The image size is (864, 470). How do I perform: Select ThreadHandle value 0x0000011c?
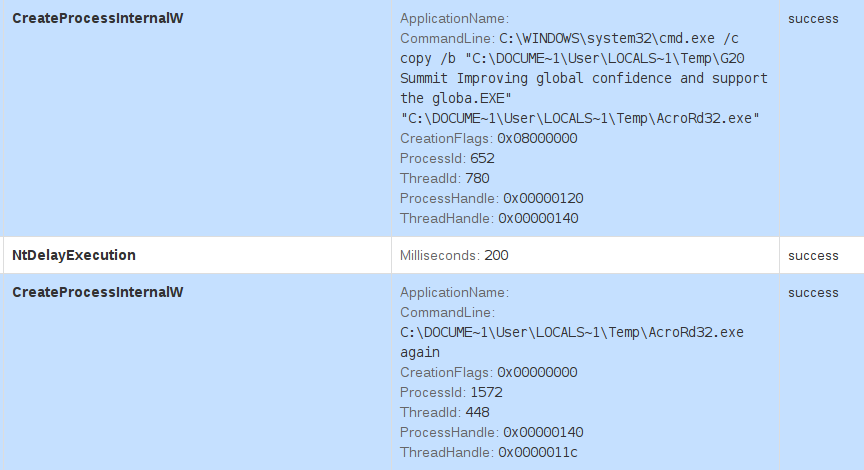(x=538, y=452)
